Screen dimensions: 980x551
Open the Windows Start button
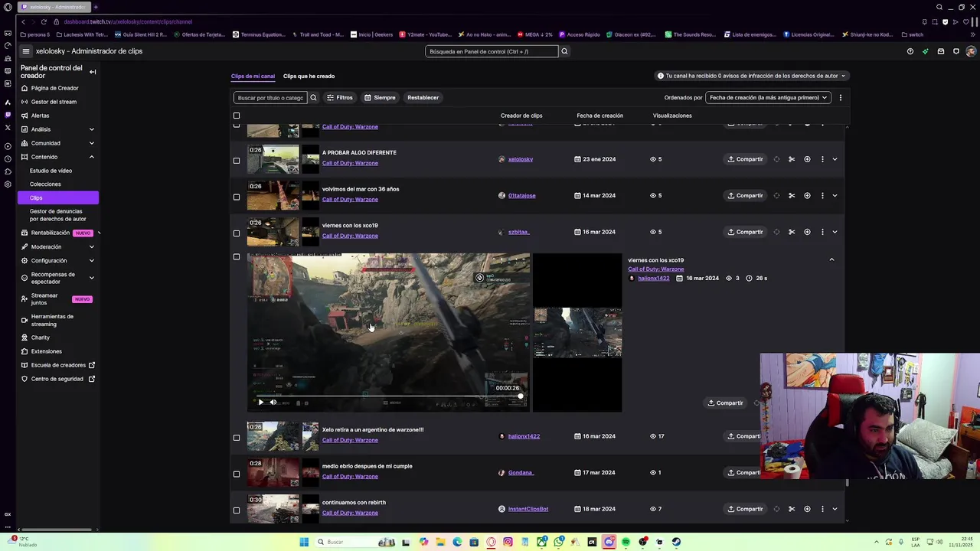pos(304,542)
